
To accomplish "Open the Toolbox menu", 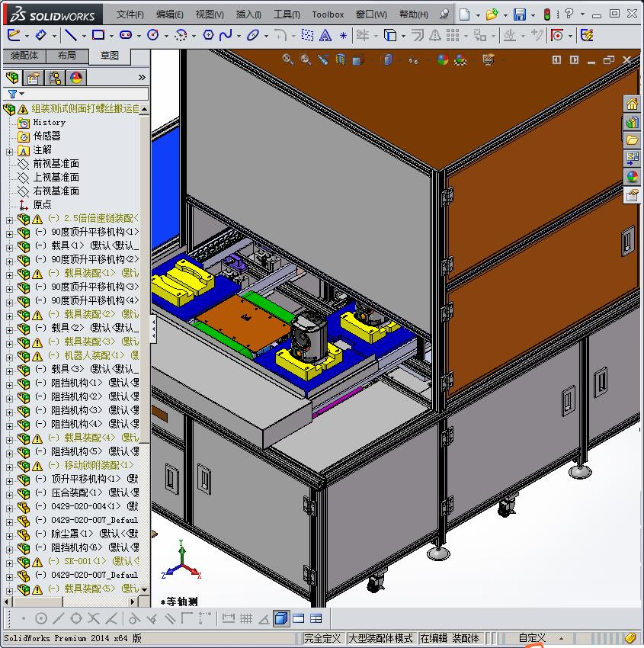I will click(x=328, y=14).
